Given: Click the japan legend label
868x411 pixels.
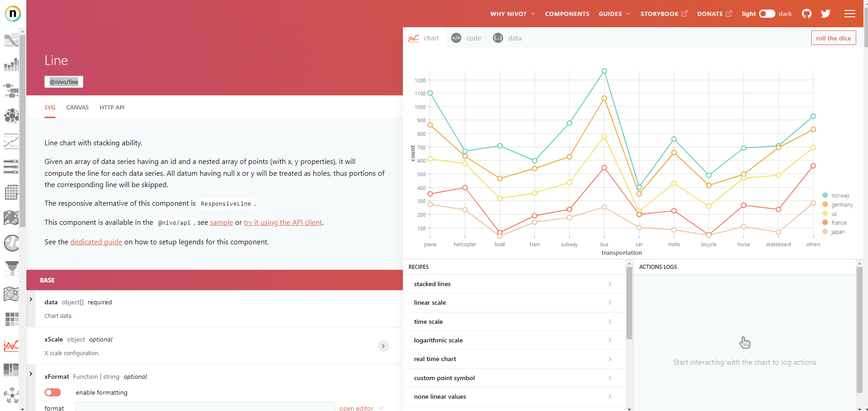Looking at the screenshot, I should (x=838, y=232).
